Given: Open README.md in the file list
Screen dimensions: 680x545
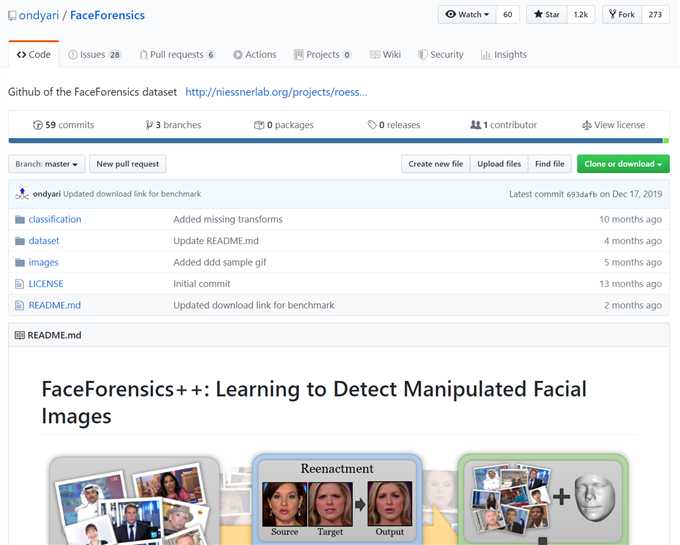Looking at the screenshot, I should [x=54, y=305].
